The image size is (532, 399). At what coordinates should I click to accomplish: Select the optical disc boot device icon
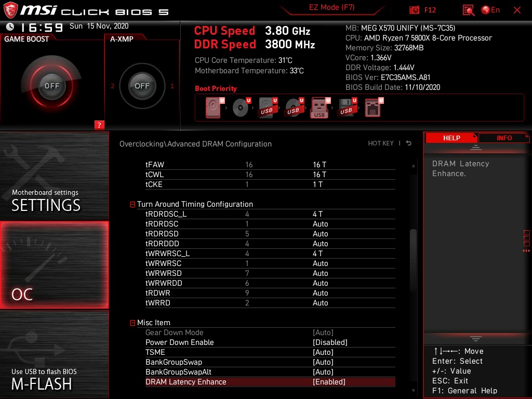point(241,108)
